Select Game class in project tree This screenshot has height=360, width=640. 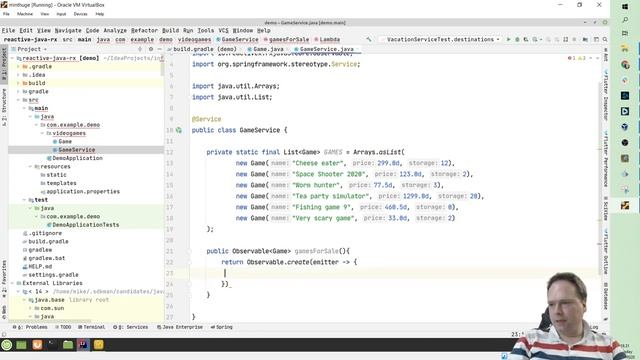pos(64,141)
